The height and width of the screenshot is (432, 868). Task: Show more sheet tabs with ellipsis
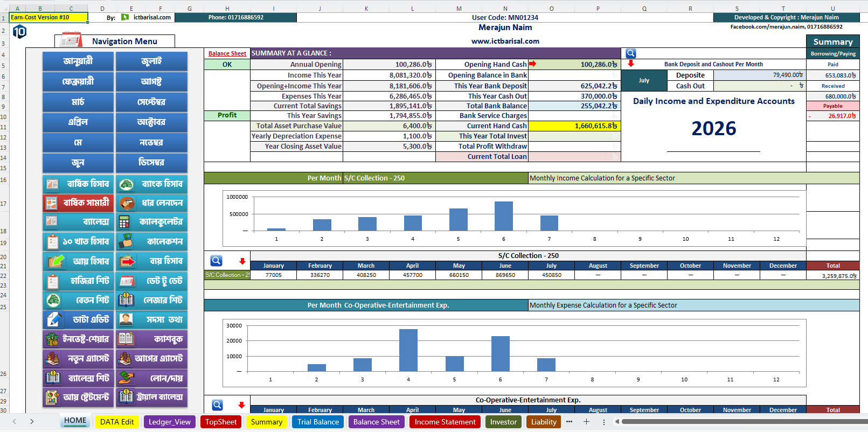569,422
